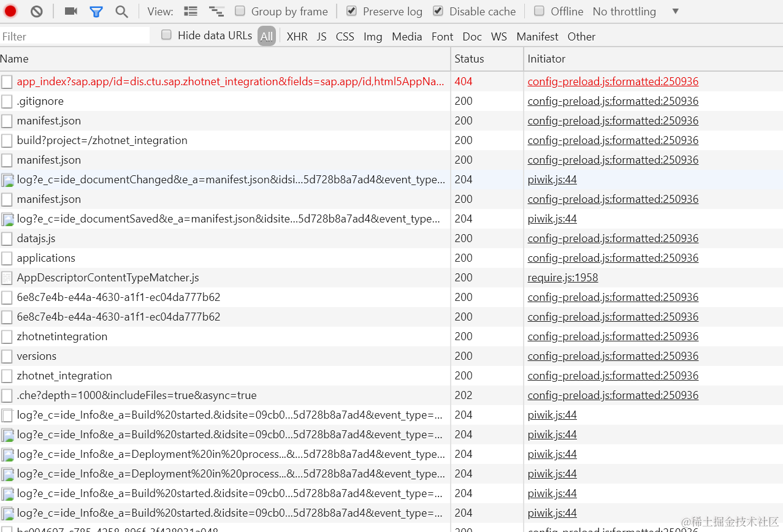This screenshot has height=532, width=783.
Task: Select the All filter type
Action: tap(267, 36)
